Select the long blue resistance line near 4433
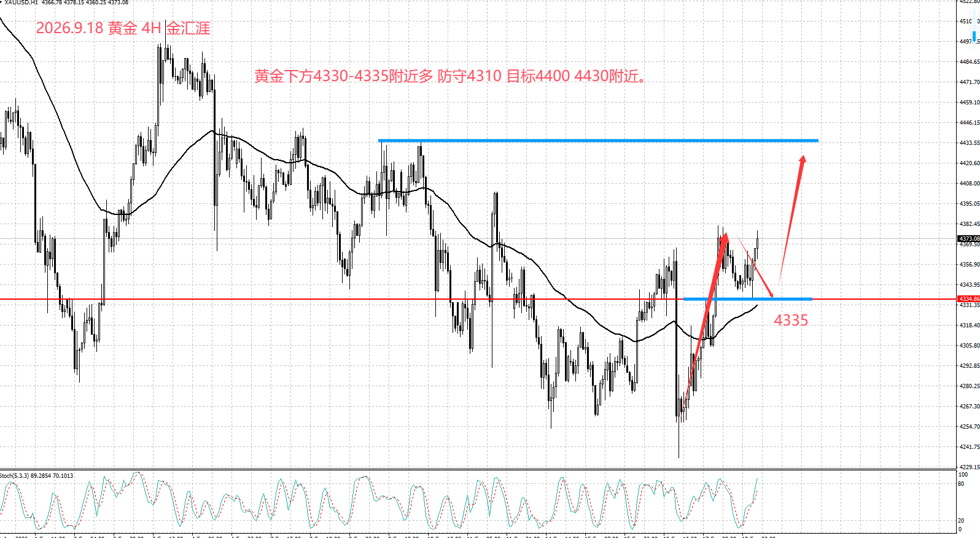Screen dimensions: 980x538 598,141
